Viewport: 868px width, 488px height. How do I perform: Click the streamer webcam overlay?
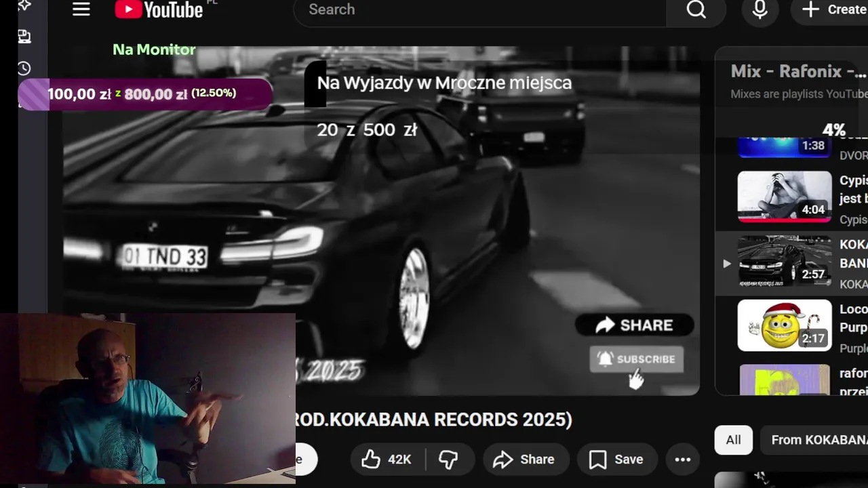[x=148, y=399]
